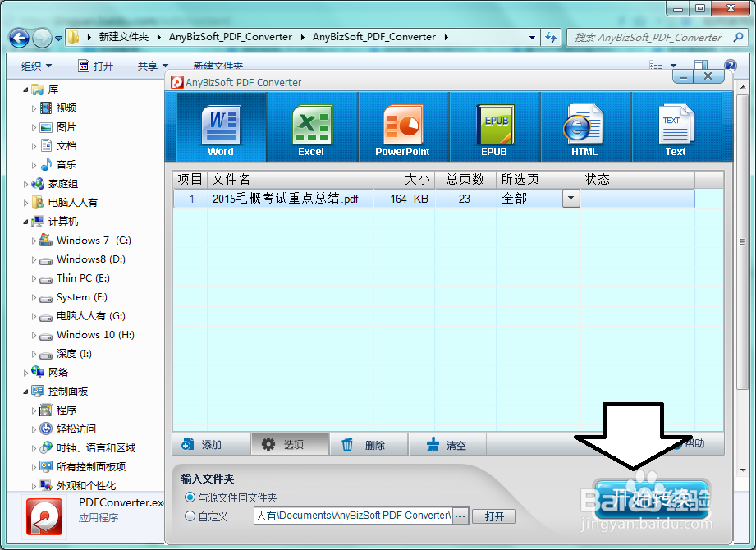Click the 大小 column header
This screenshot has height=550, width=756.
[404, 179]
